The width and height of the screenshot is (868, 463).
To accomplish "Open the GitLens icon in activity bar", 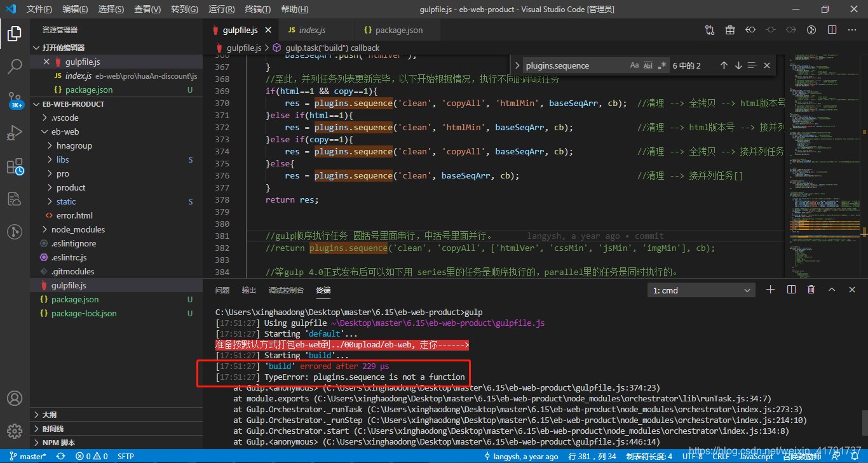I will pos(15,232).
